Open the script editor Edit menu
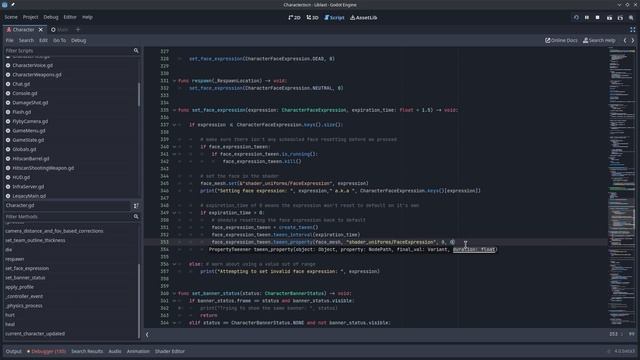 pos(43,40)
